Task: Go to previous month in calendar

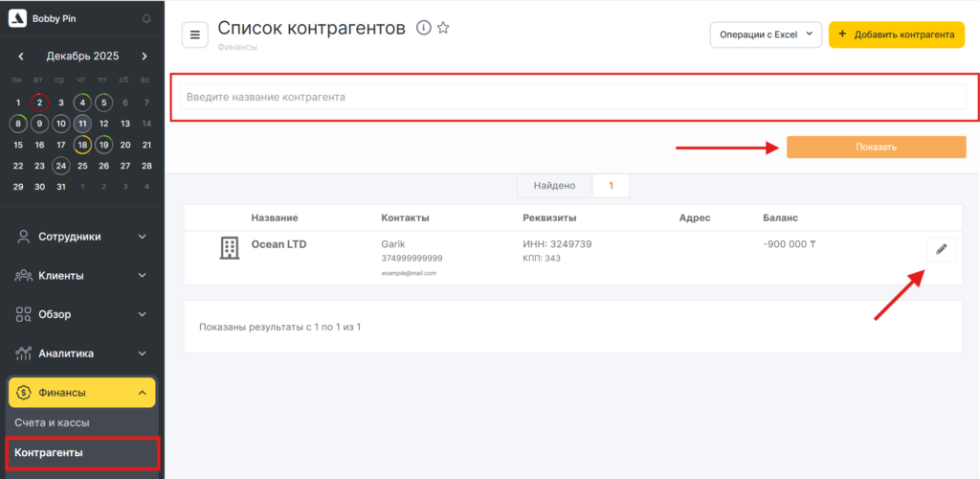Action: [21, 57]
